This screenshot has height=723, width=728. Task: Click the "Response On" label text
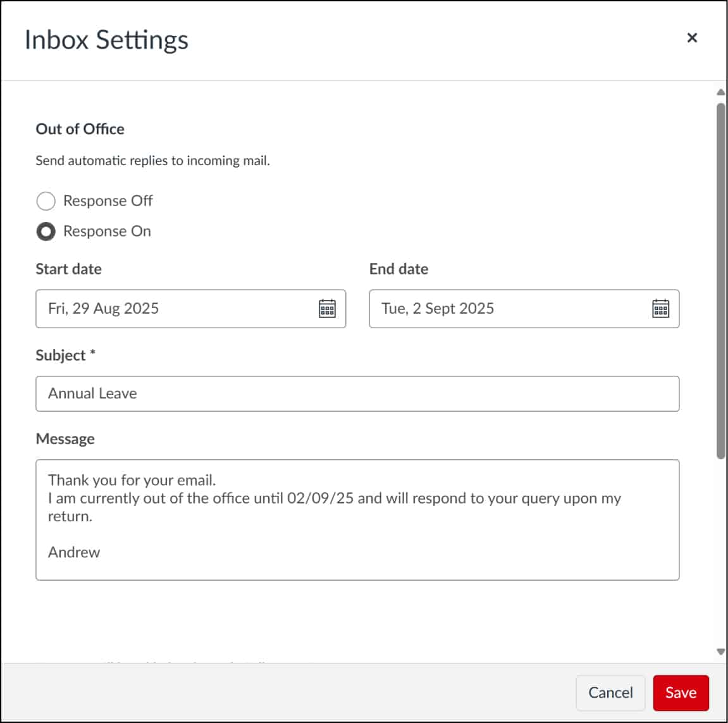coord(107,232)
